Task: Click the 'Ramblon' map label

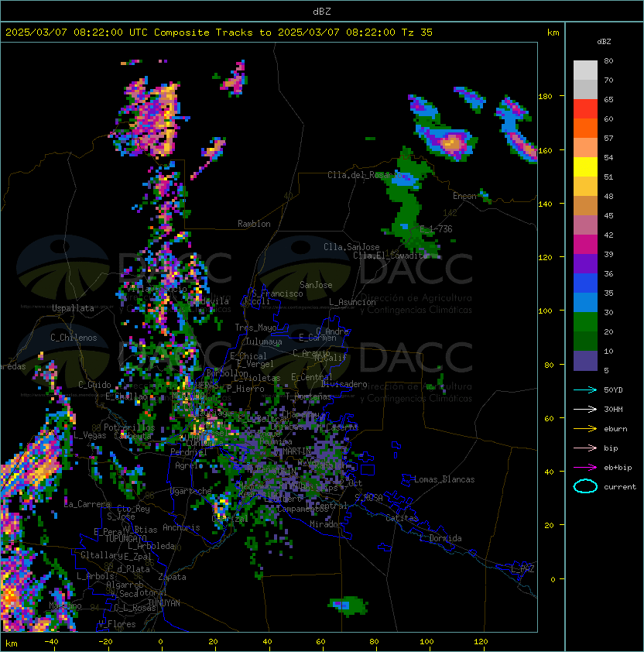Action: click(x=254, y=224)
